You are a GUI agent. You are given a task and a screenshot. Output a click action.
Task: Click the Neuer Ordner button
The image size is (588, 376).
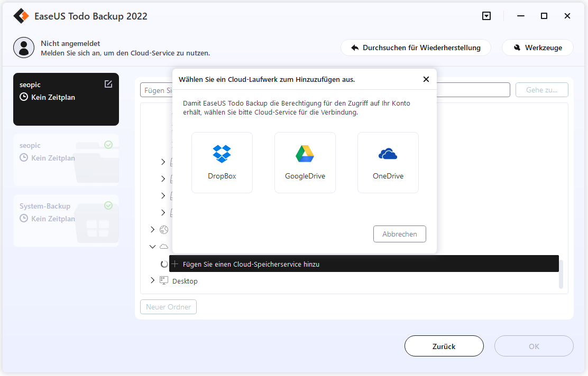tap(168, 307)
